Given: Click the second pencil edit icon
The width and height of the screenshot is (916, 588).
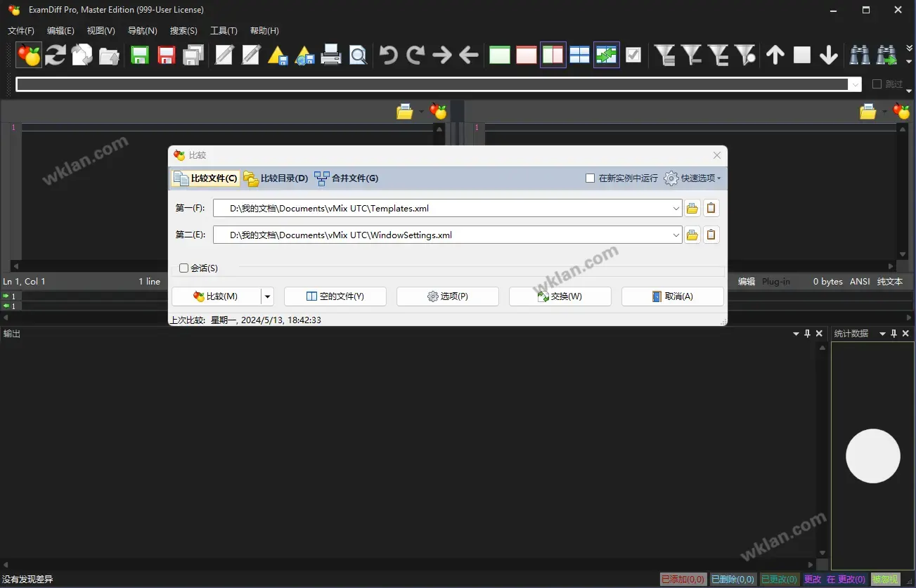Looking at the screenshot, I should tap(251, 55).
